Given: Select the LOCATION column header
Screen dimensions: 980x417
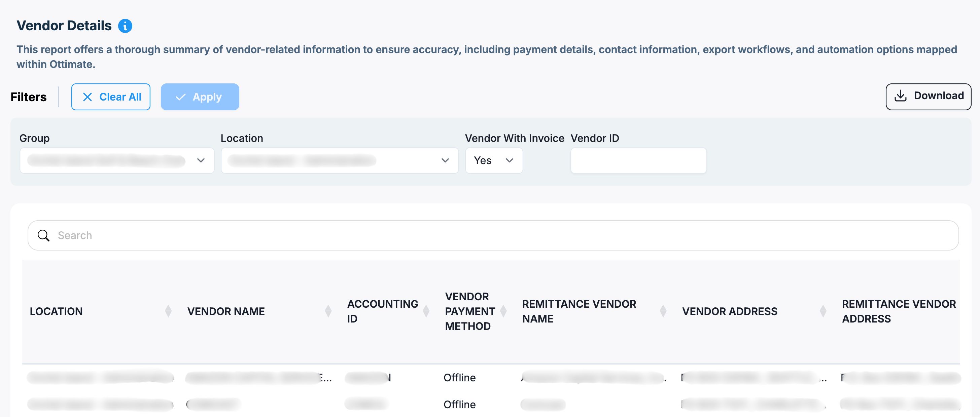Looking at the screenshot, I should 56,311.
